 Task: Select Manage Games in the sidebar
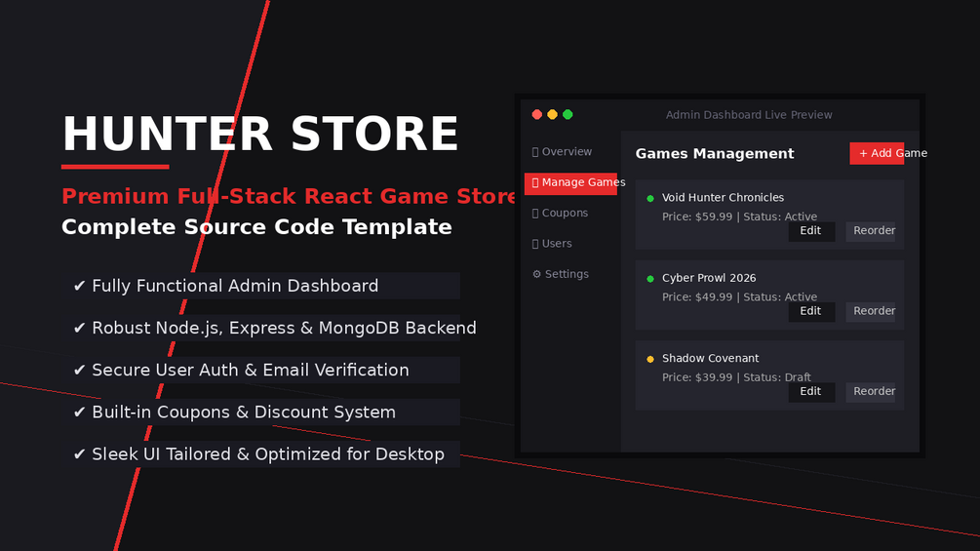pos(570,183)
